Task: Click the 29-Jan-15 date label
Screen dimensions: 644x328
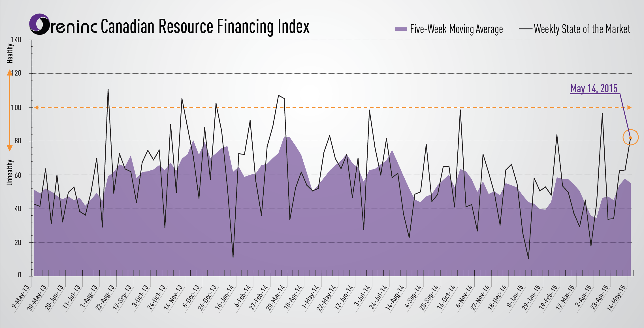Action: point(531,298)
